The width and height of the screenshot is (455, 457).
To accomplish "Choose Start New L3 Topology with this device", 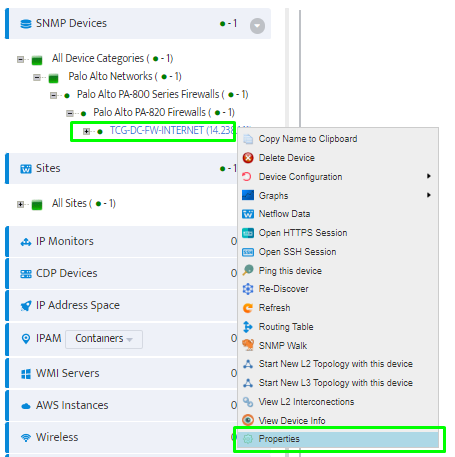I will (x=338, y=383).
